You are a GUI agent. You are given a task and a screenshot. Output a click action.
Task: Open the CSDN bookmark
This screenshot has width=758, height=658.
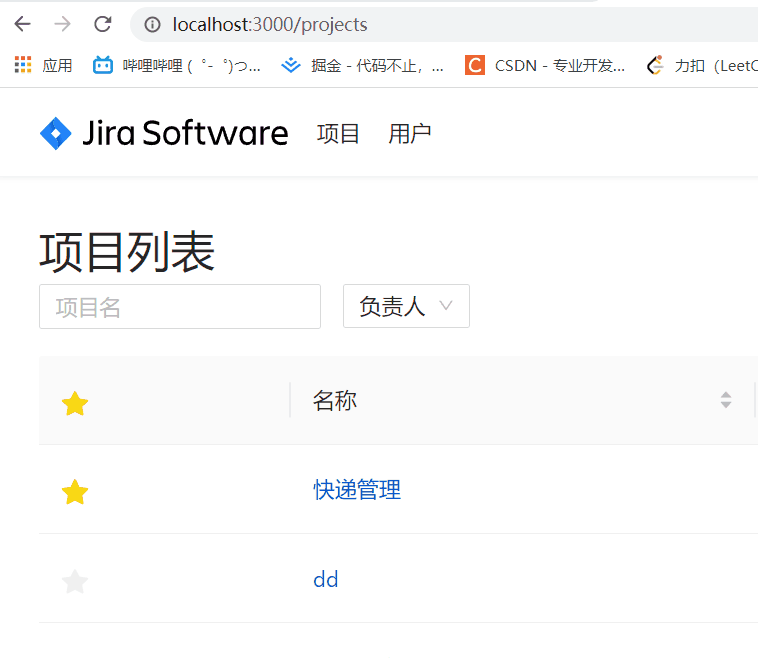[545, 65]
